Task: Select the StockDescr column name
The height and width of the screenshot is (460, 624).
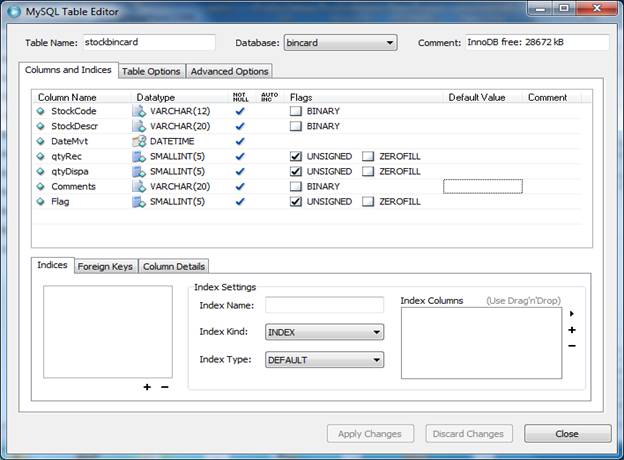Action: click(x=74, y=126)
